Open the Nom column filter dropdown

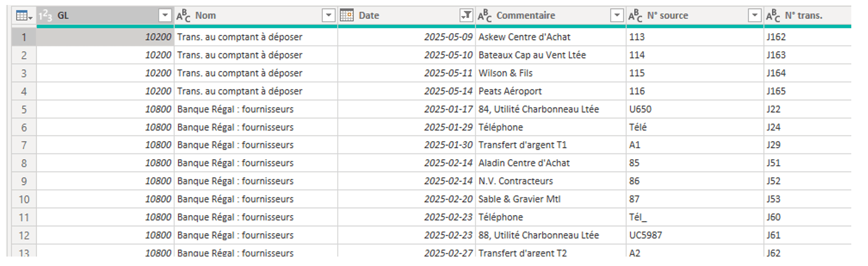[328, 16]
